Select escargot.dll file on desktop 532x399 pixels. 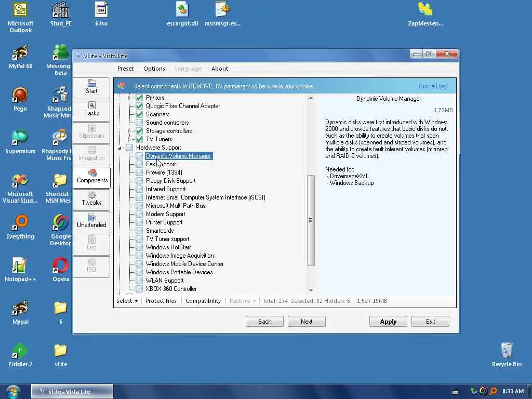point(182,14)
